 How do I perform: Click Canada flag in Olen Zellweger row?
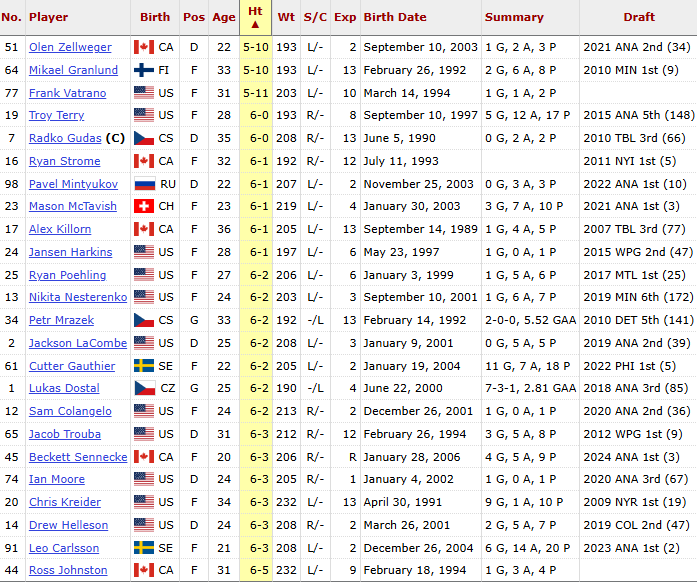[144, 47]
